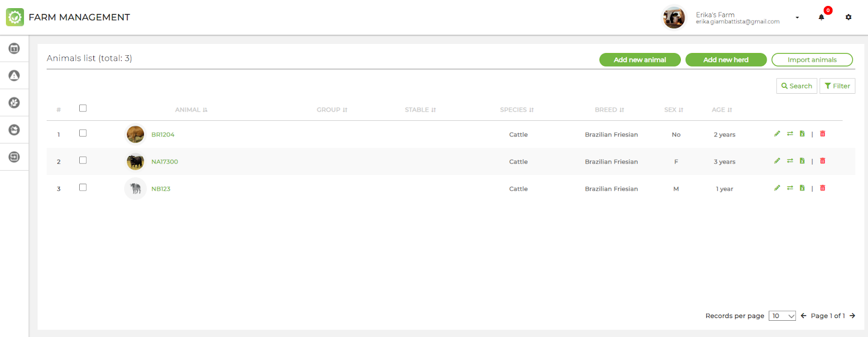Toggle the select-all animals checkbox

pos(83,108)
